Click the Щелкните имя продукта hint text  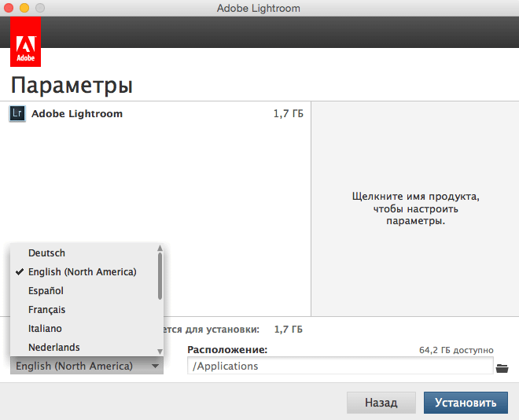click(x=416, y=209)
